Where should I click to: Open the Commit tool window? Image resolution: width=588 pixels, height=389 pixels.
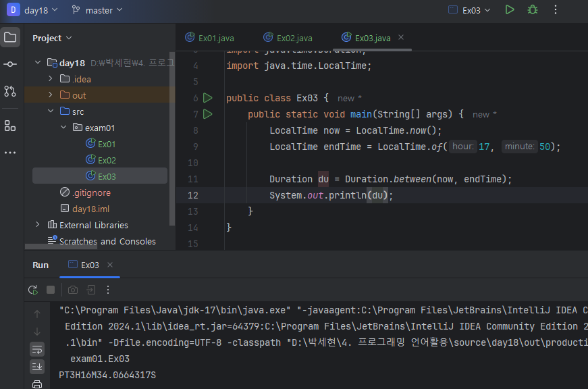[10, 64]
